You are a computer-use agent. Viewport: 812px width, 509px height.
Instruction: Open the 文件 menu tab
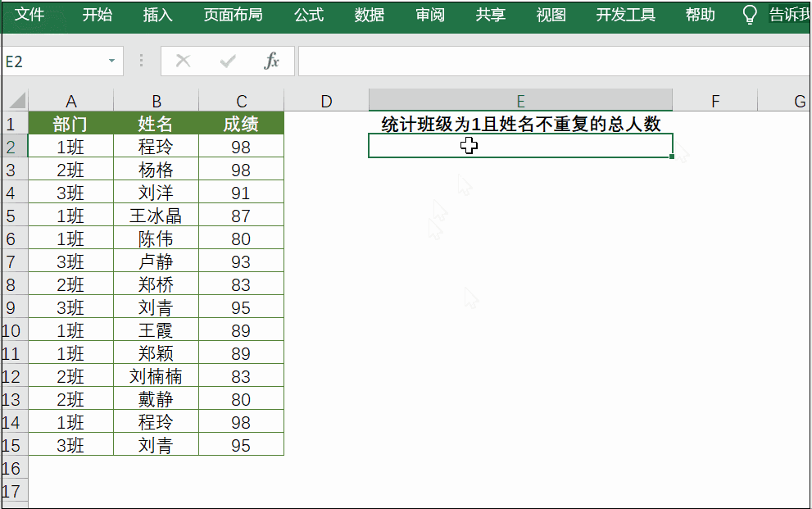point(30,15)
